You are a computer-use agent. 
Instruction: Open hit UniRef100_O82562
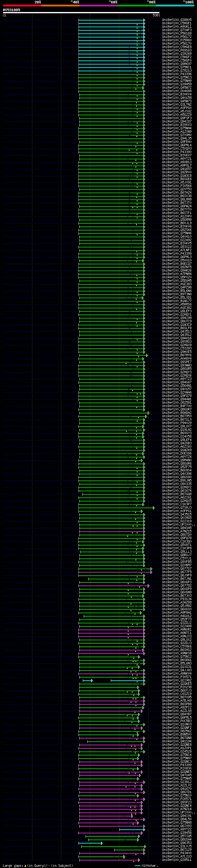[x=177, y=731]
